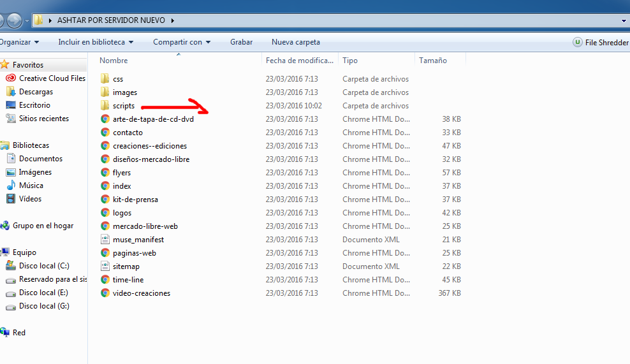
Task: Click XML document icon of sitemap
Action: click(105, 266)
